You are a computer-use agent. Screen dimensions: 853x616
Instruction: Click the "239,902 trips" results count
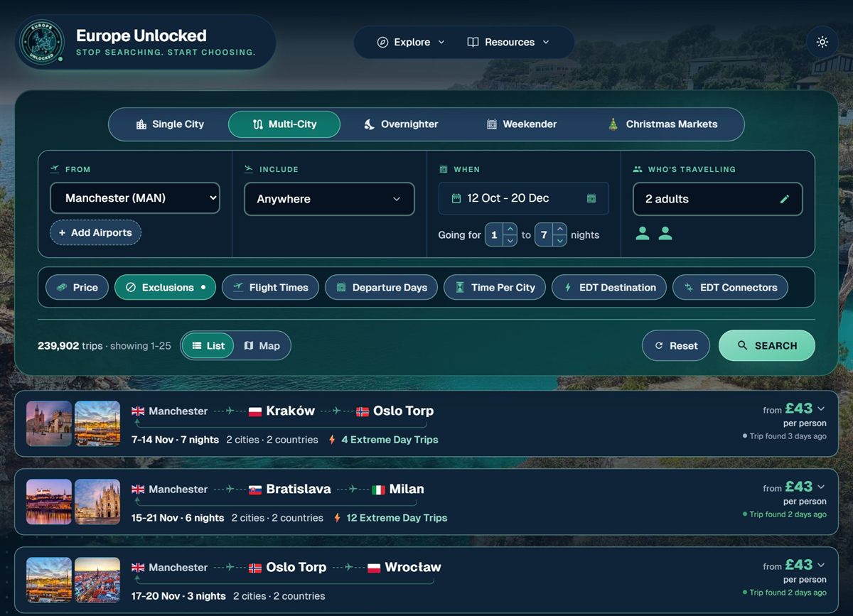point(70,346)
